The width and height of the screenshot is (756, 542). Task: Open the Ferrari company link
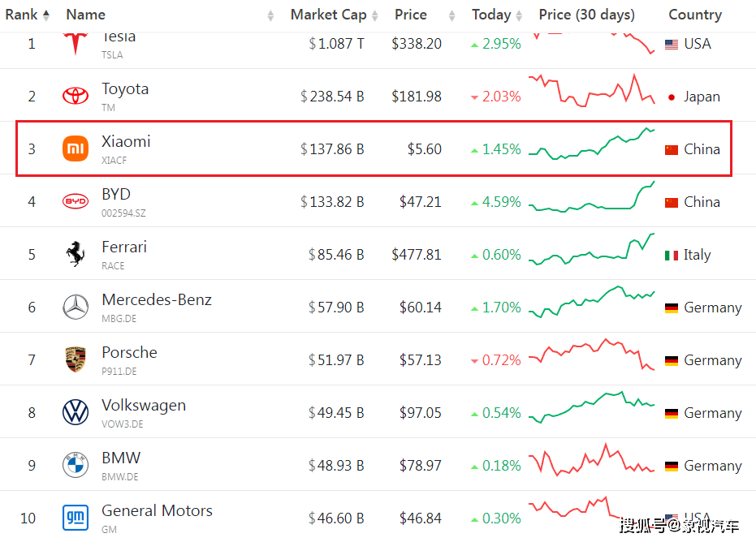click(124, 247)
